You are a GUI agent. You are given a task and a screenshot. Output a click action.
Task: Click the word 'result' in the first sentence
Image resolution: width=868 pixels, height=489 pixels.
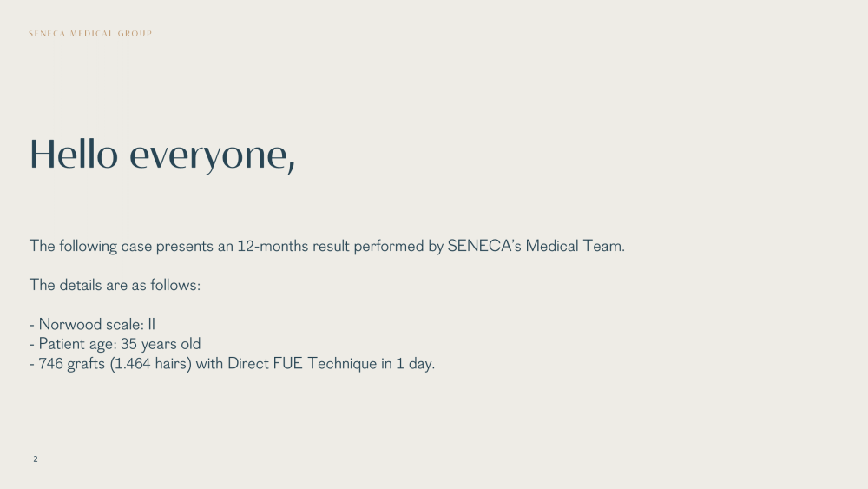(331, 246)
